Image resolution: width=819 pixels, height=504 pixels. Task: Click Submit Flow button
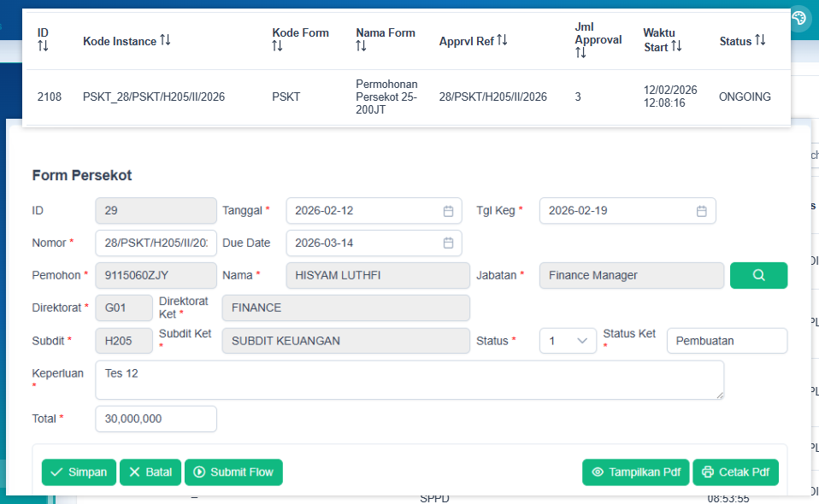pos(233,472)
